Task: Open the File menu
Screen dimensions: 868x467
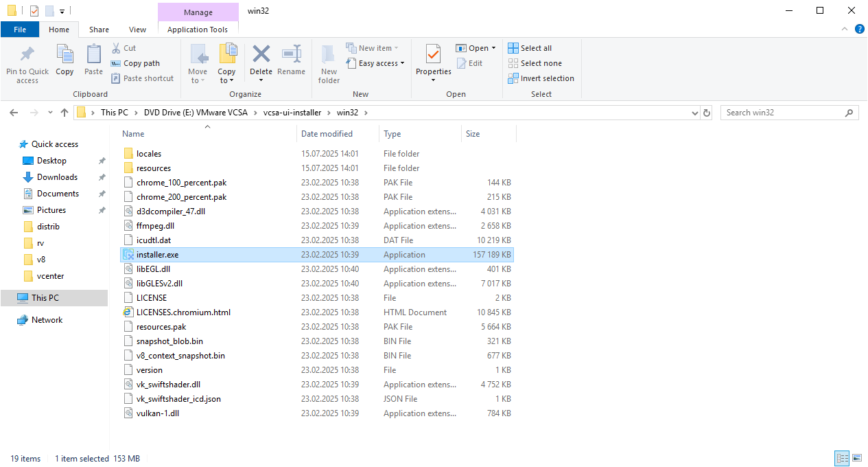Action: click(20, 30)
